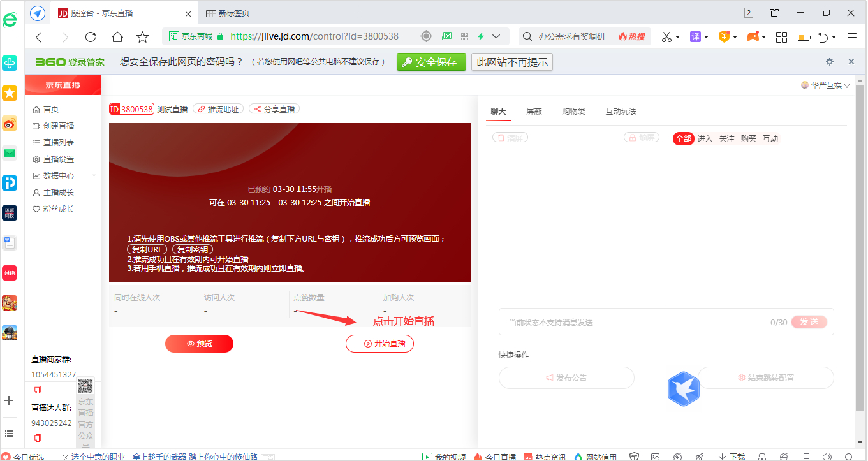
Task: Enable the 互动 chat filter
Action: click(x=770, y=138)
